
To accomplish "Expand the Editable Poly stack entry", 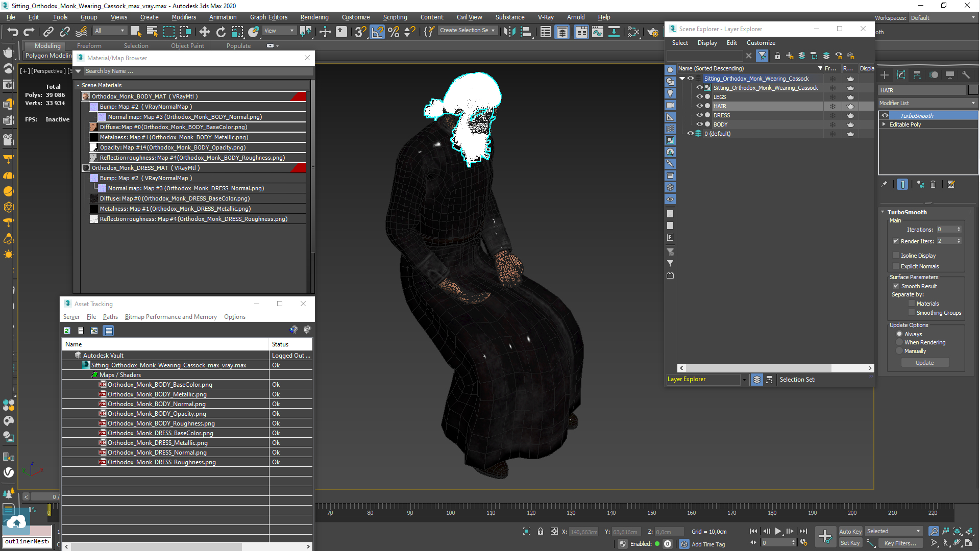I will coord(884,124).
